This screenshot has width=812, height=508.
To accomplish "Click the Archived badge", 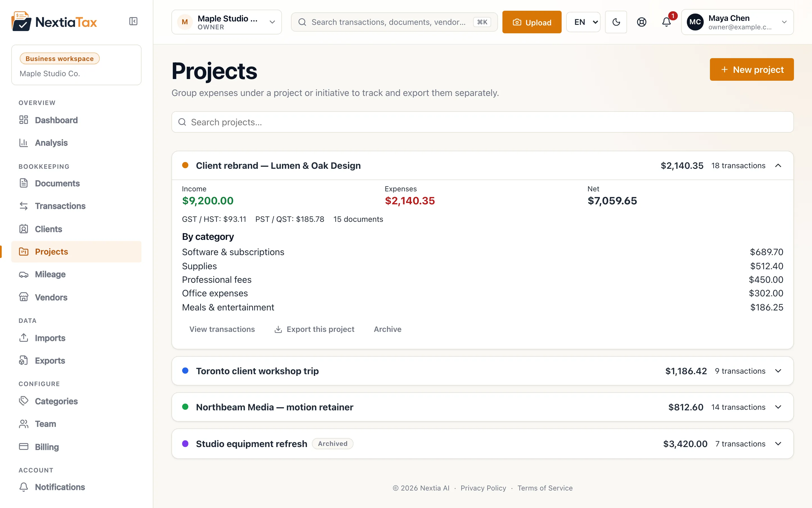I will [x=332, y=443].
